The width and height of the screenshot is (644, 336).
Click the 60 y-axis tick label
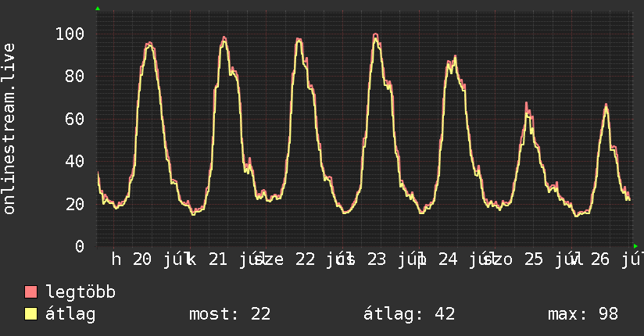75,119
